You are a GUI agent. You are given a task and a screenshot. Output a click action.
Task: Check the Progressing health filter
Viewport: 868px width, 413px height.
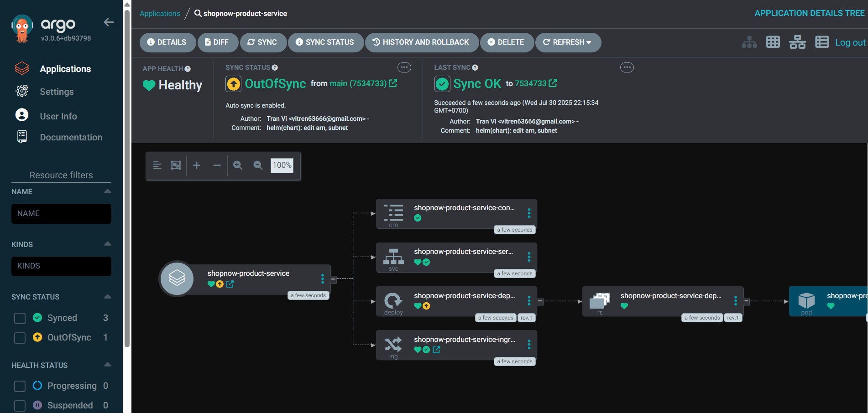[20, 386]
